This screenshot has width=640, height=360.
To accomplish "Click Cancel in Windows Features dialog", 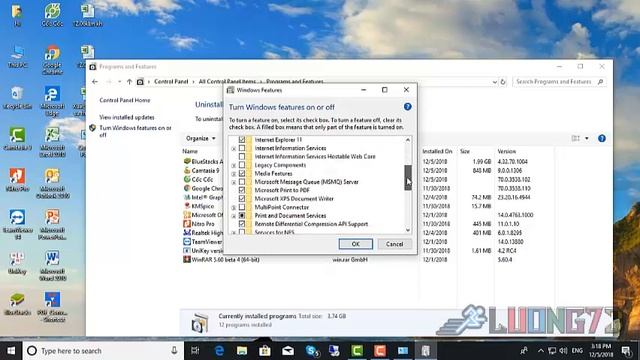I will click(394, 244).
